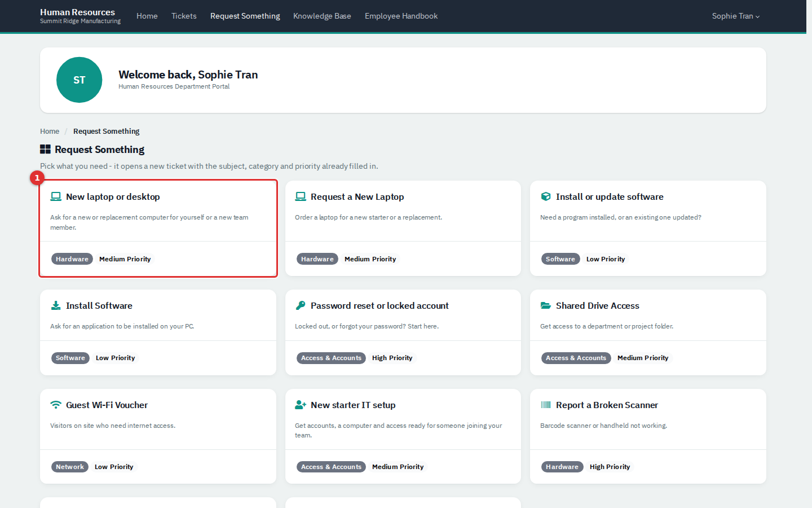This screenshot has width=812, height=508.
Task: Click the Software tag on Install or update software
Action: 561,259
